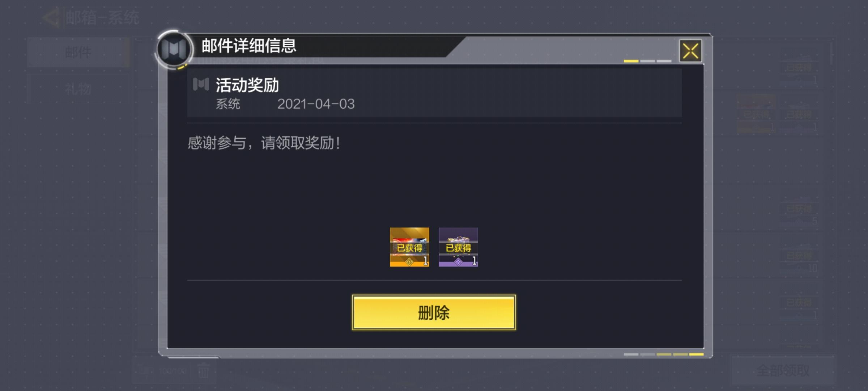
Task: Switch to the 礼物 tab
Action: point(78,89)
